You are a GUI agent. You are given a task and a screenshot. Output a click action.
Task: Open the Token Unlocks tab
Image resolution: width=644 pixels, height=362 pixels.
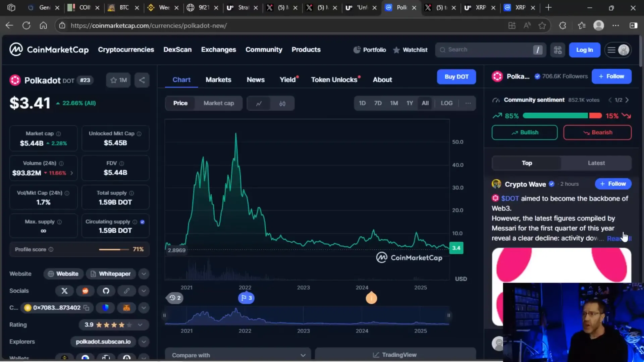(334, 80)
